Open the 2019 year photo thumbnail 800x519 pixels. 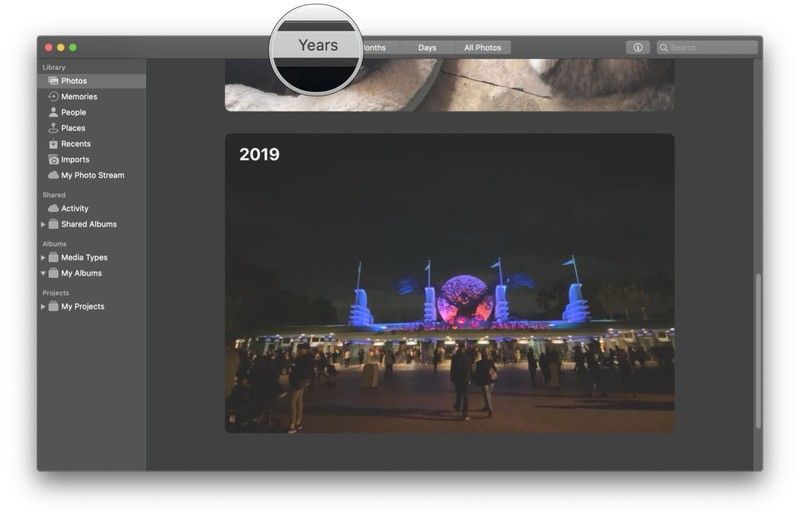(449, 283)
